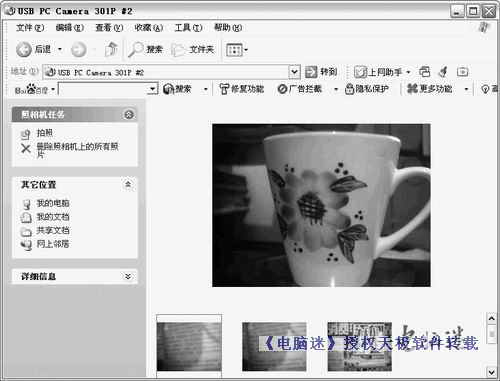This screenshot has width=500, height=381.
Task: Expand the address bar dropdown arrow
Action: pos(294,72)
